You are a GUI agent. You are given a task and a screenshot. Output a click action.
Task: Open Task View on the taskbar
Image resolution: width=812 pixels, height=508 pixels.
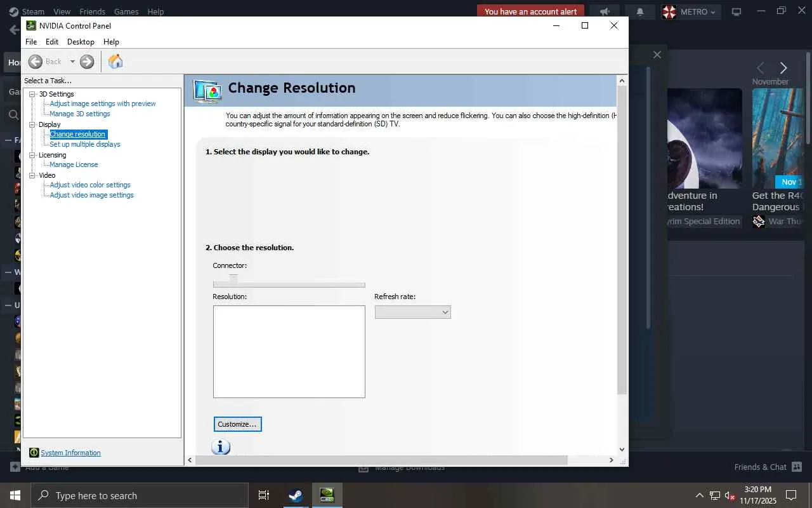click(264, 495)
